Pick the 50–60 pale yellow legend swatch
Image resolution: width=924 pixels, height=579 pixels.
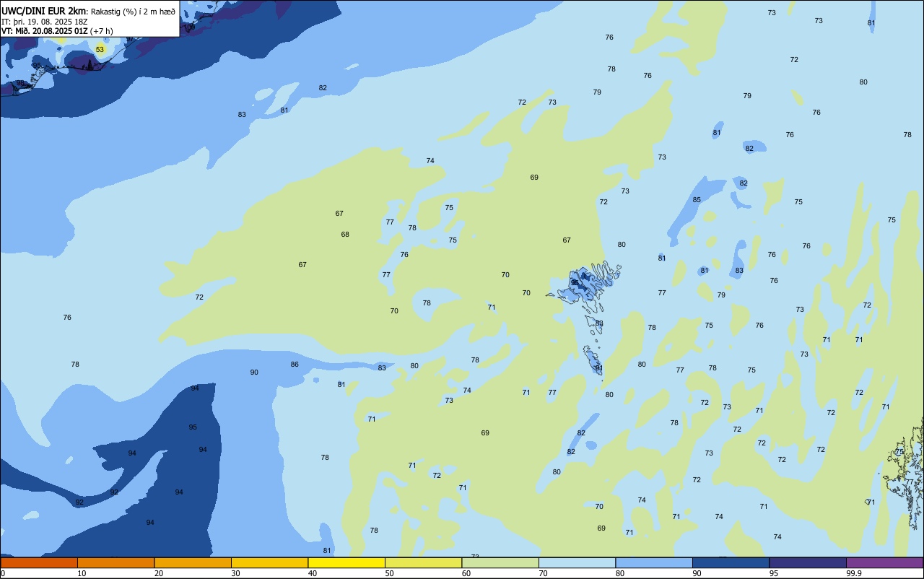pos(423,562)
